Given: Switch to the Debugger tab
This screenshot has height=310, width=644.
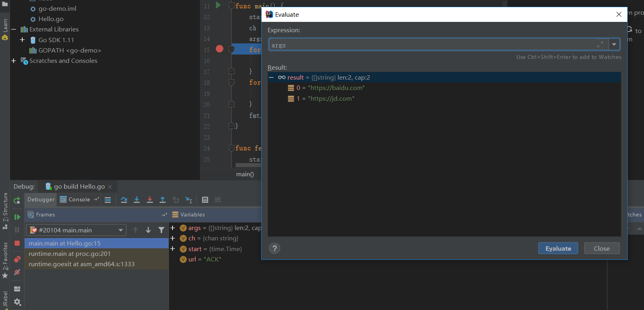Looking at the screenshot, I should (x=41, y=200).
